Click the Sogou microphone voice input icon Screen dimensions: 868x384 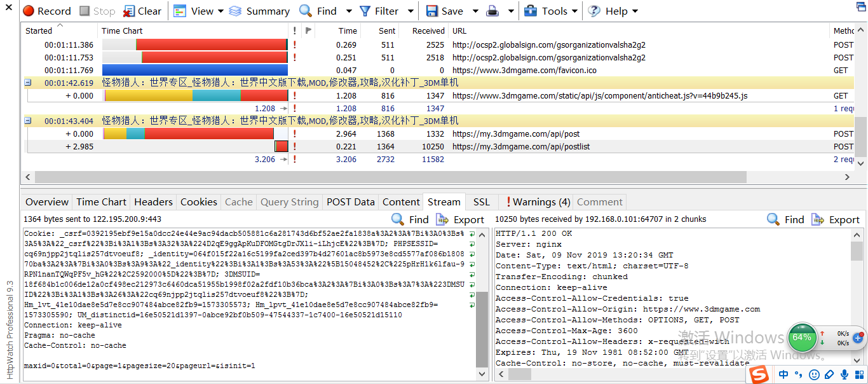[844, 374]
